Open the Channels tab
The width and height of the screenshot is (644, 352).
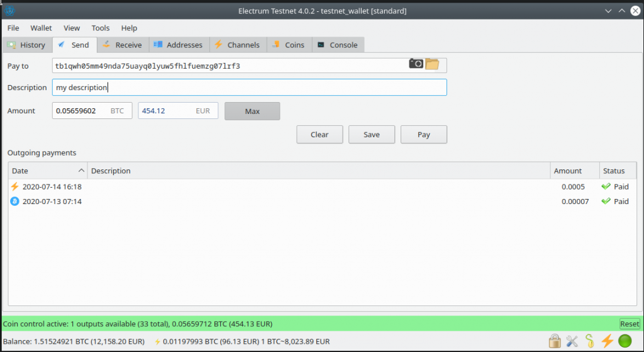click(x=238, y=45)
